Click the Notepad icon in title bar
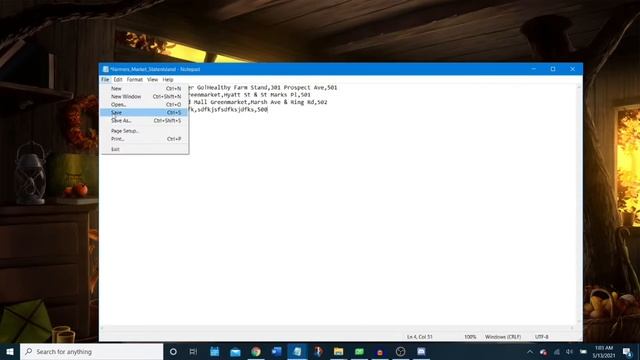Viewport: 640px width, 360px height. (x=106, y=69)
